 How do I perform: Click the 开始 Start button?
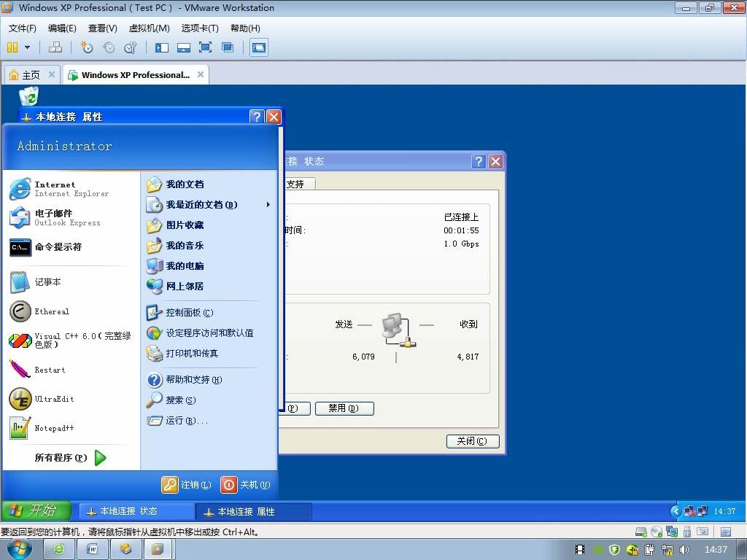pos(36,511)
